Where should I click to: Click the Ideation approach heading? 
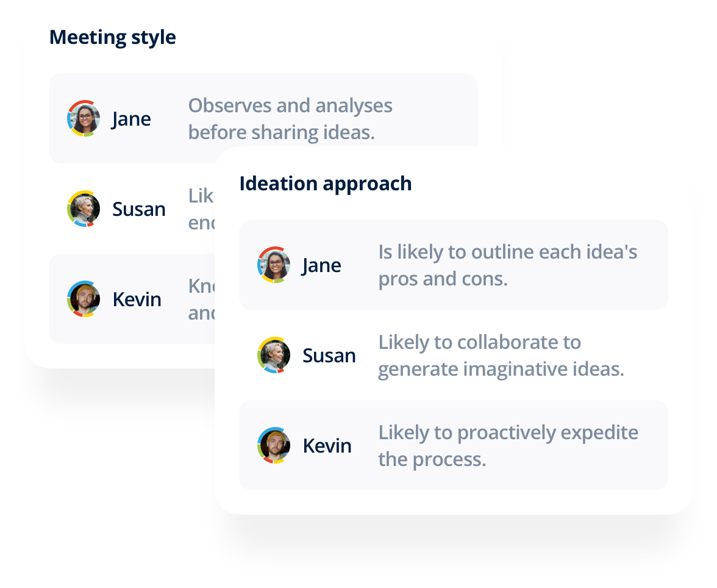(x=326, y=184)
